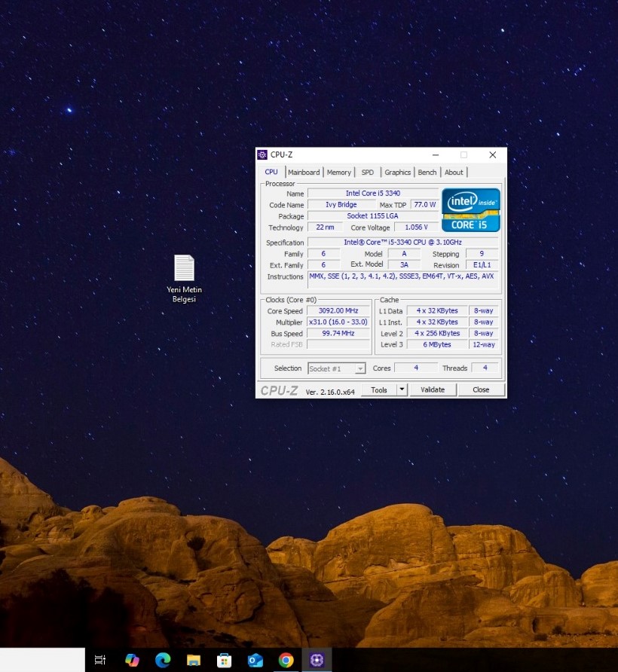Image resolution: width=618 pixels, height=672 pixels.
Task: Click the Specification field with 'i5-3340 CPU @ 3.10GHz'
Action: point(402,242)
